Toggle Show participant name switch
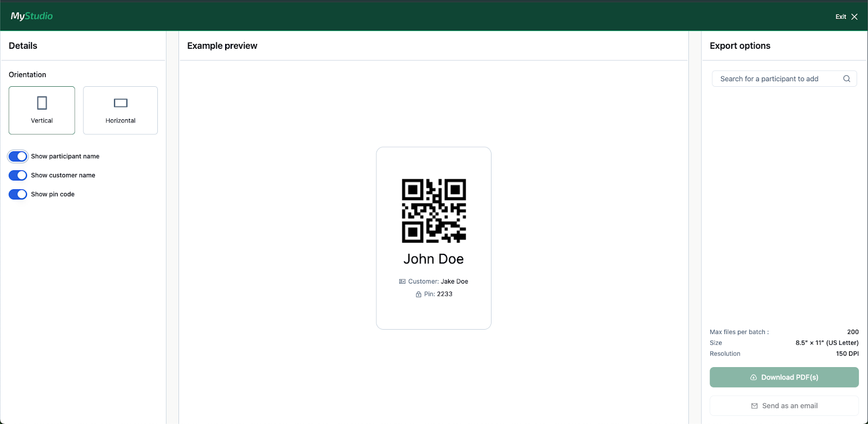Screen dimensions: 868x424 18,156
